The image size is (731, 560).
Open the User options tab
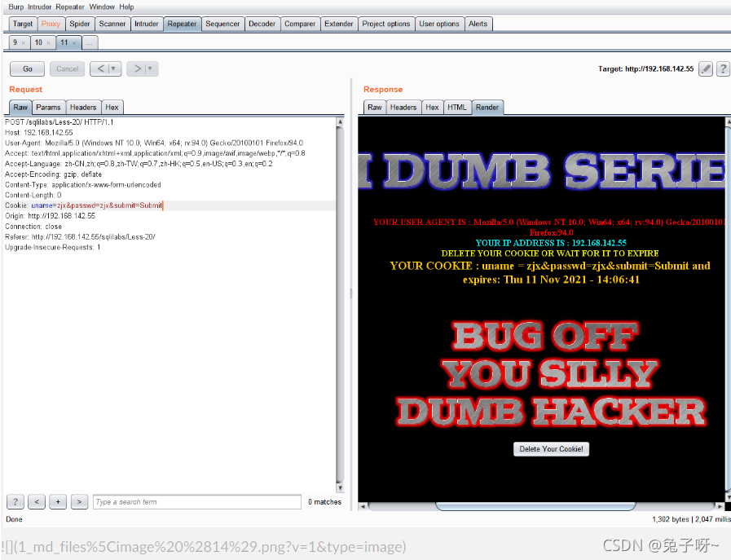tap(439, 24)
